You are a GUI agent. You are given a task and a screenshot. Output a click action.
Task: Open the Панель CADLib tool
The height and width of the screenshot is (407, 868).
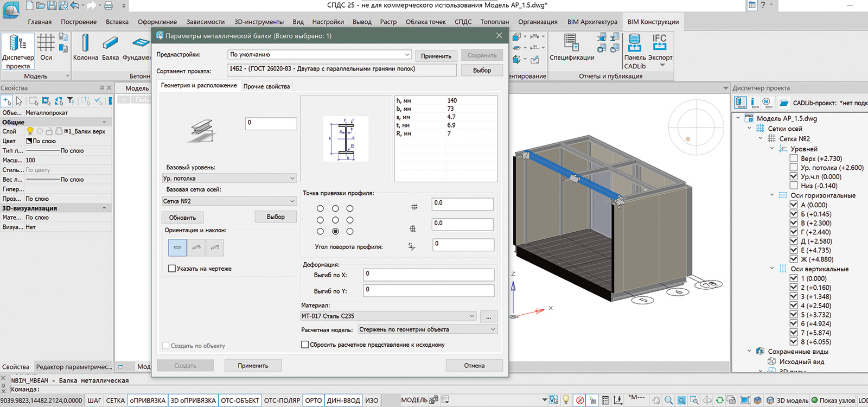pyautogui.click(x=635, y=51)
